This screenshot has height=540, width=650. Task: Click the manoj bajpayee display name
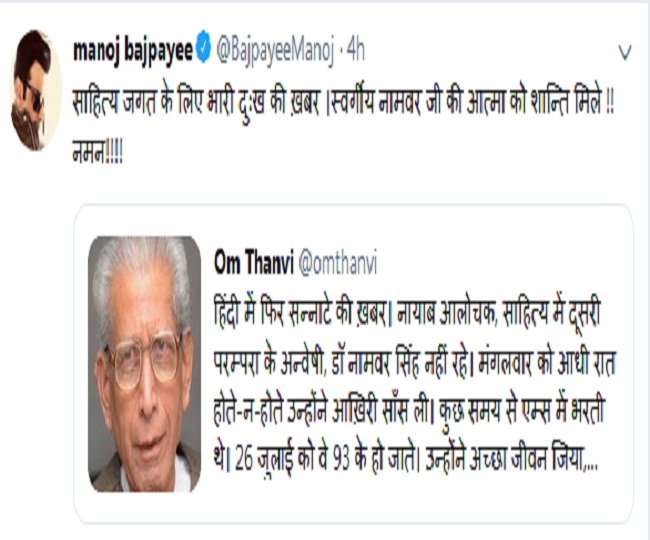(133, 51)
